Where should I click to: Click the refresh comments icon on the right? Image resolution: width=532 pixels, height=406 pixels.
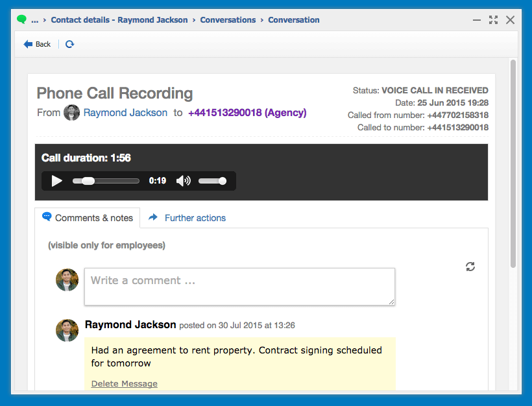[470, 267]
